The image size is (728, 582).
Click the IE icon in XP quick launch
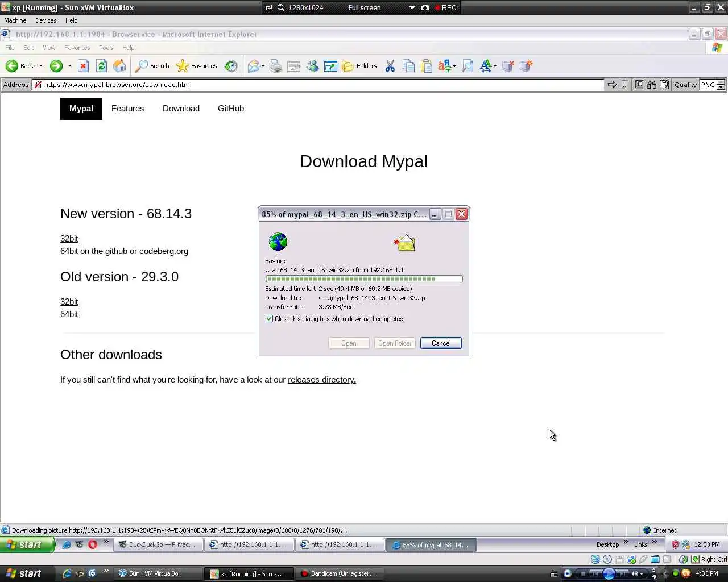(67, 544)
